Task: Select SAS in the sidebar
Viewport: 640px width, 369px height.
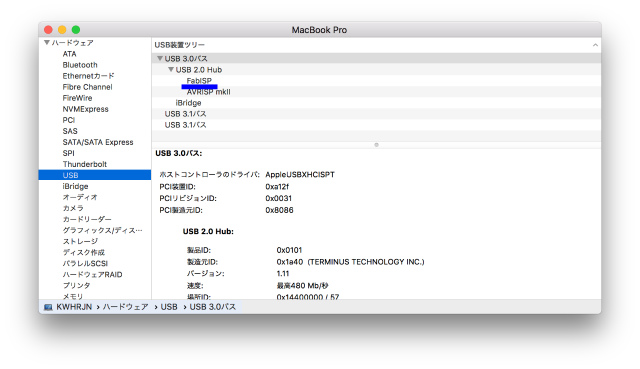Action: [x=70, y=131]
